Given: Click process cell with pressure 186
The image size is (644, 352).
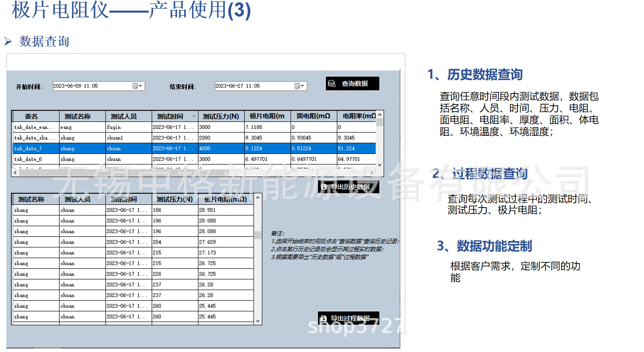Looking at the screenshot, I should tap(175, 210).
